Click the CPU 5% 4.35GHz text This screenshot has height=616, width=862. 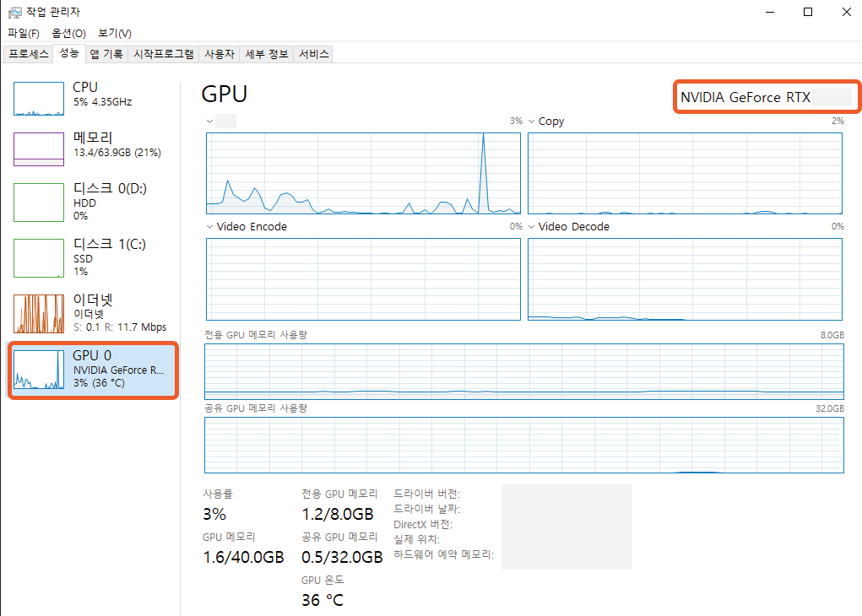(103, 94)
